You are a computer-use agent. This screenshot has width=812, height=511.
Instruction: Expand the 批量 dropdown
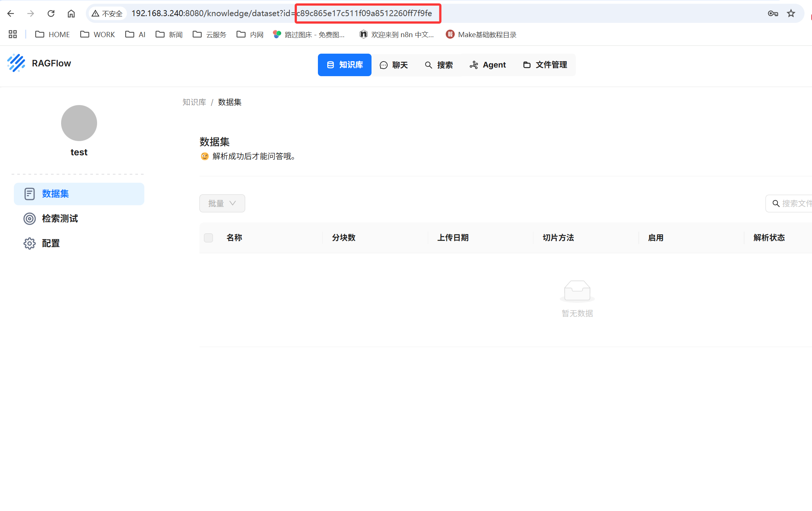222,203
